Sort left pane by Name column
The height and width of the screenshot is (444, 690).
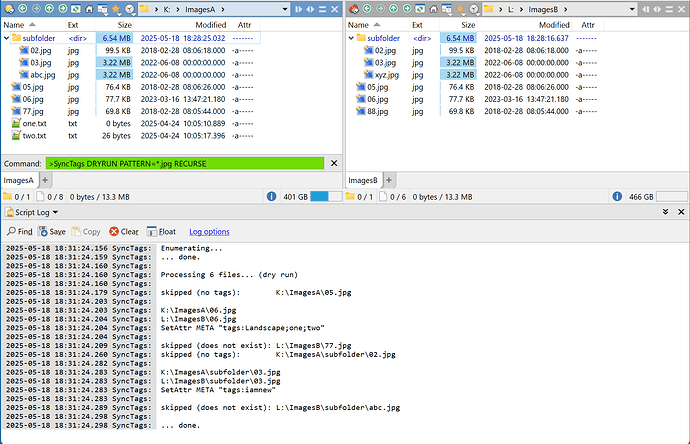(32, 25)
